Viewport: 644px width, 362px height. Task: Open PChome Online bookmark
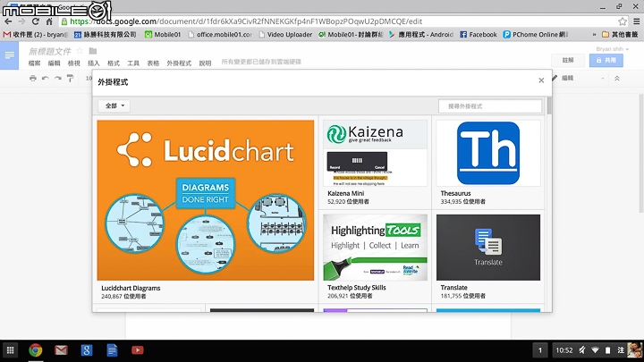coord(536,35)
